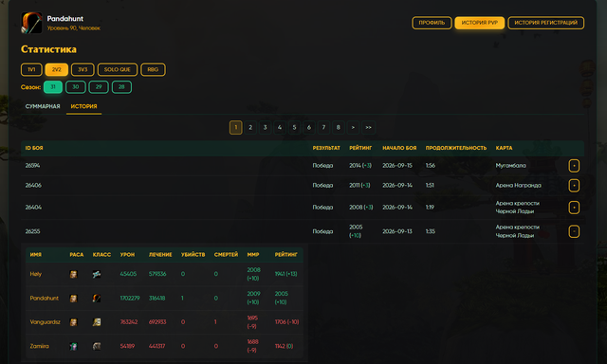Open the ПРОФИЛЬ section

[432, 23]
